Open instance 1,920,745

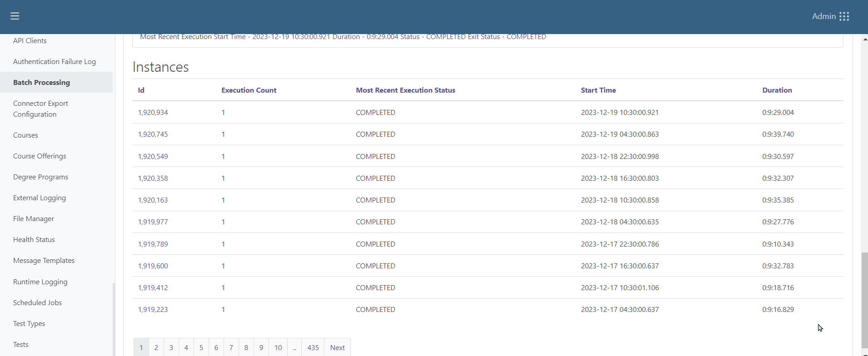tap(153, 134)
